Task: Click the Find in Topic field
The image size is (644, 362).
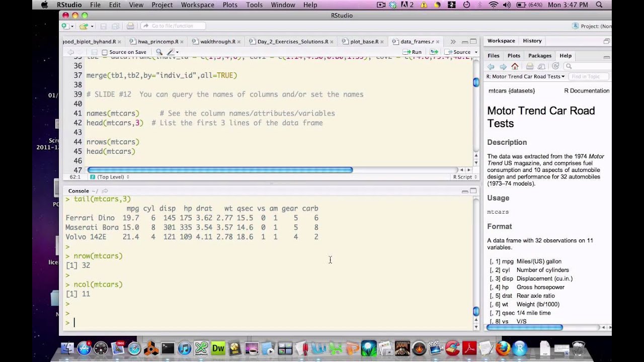Action: pyautogui.click(x=589, y=76)
